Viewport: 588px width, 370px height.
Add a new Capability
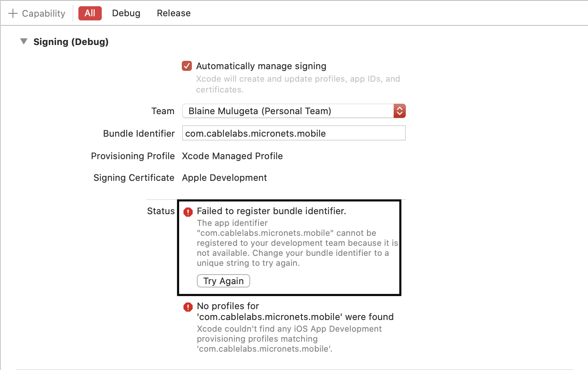pos(37,13)
